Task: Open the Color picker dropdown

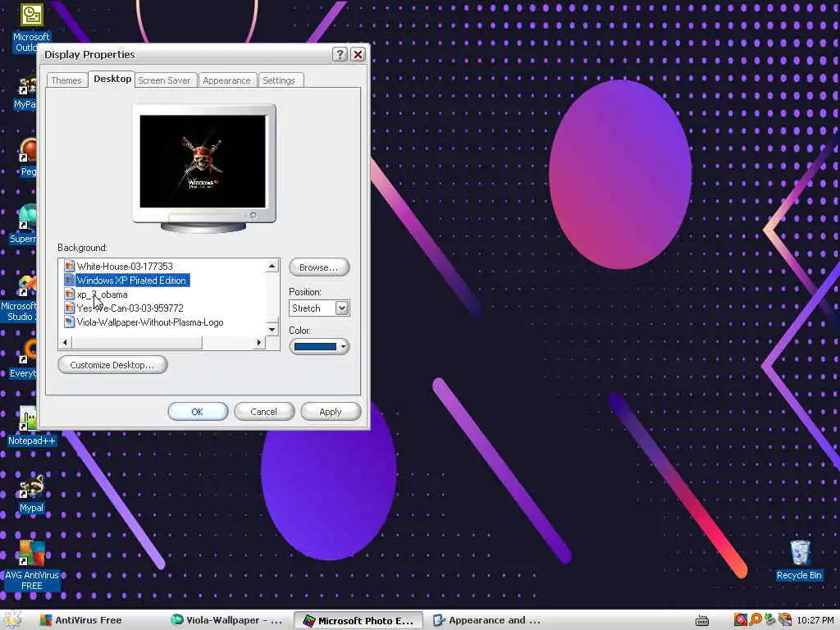Action: [319, 347]
